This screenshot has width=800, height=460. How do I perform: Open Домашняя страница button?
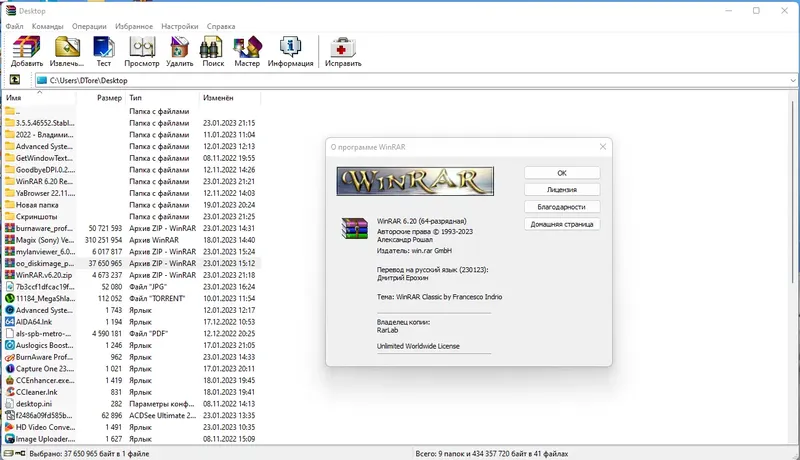(562, 224)
